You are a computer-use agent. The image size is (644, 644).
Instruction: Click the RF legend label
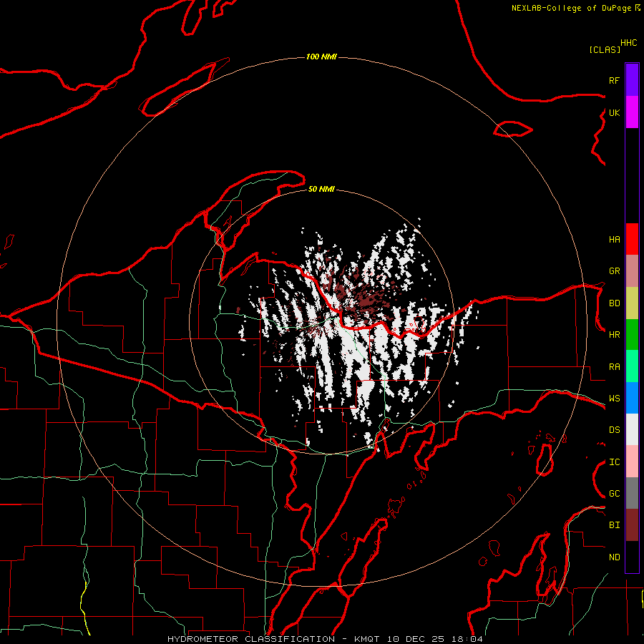(615, 80)
